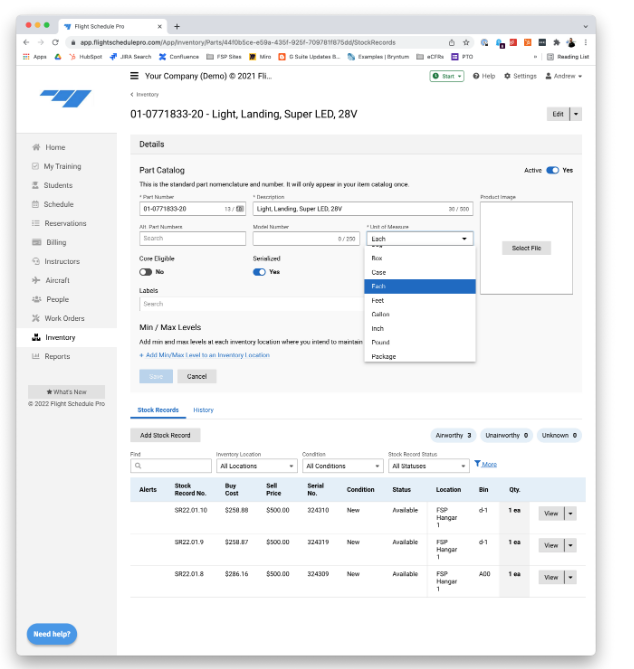Go back in browser history
The width and height of the screenshot is (634, 669).
[x=26, y=42]
